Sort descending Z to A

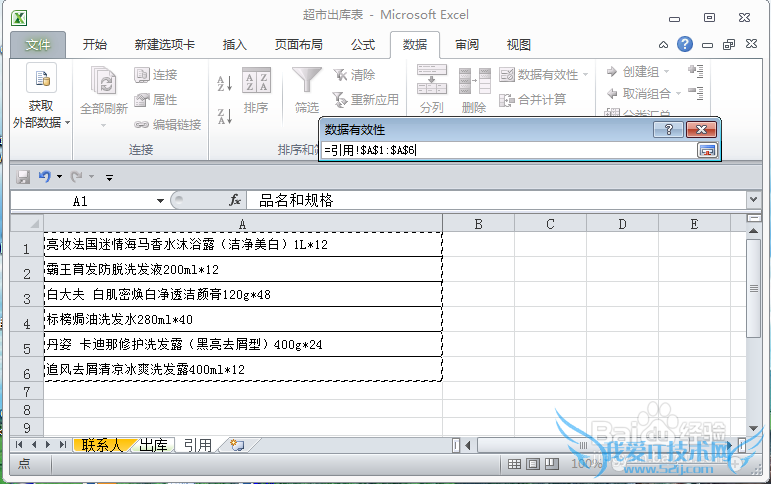(225, 117)
